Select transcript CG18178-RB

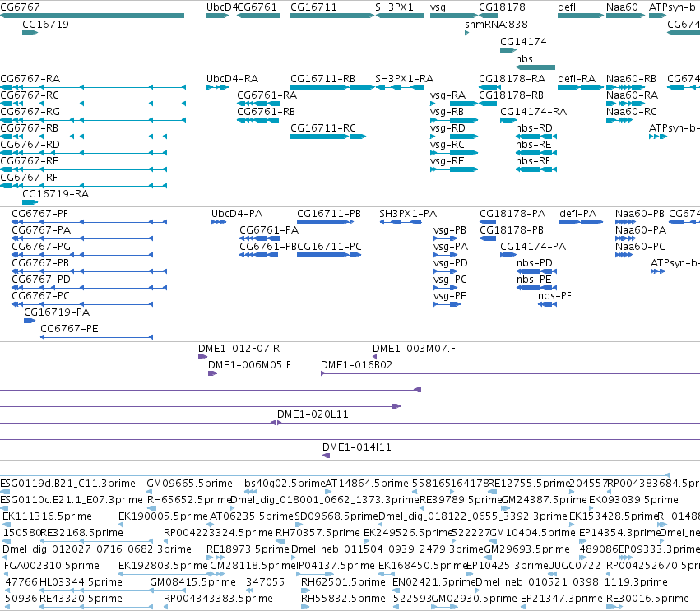pos(488,104)
